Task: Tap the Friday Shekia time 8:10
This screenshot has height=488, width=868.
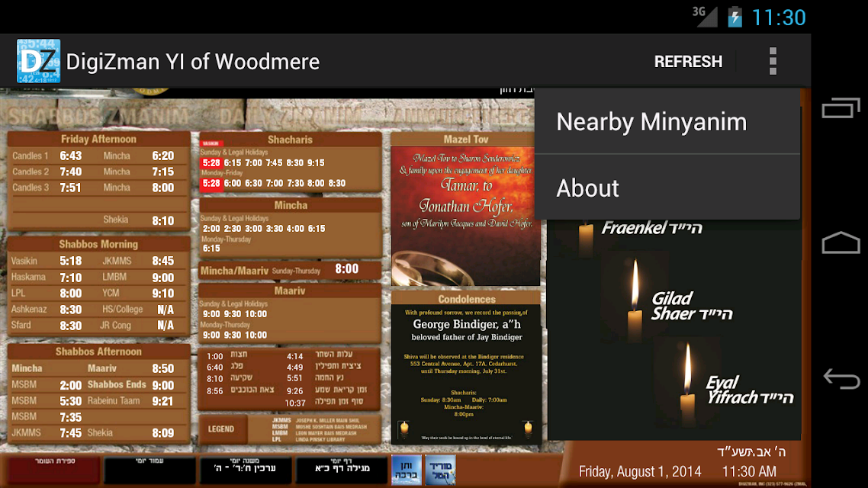Action: (162, 221)
